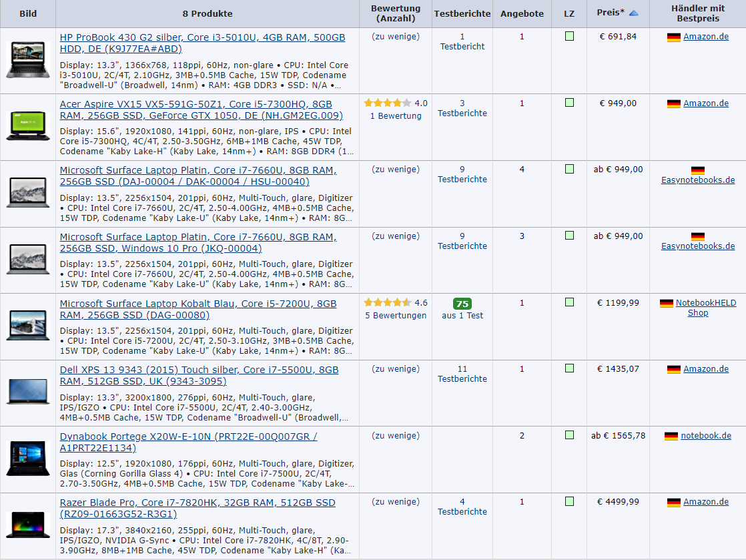Open Amazon.de link for Dell XPS 13
The image size is (746, 560).
(x=706, y=368)
